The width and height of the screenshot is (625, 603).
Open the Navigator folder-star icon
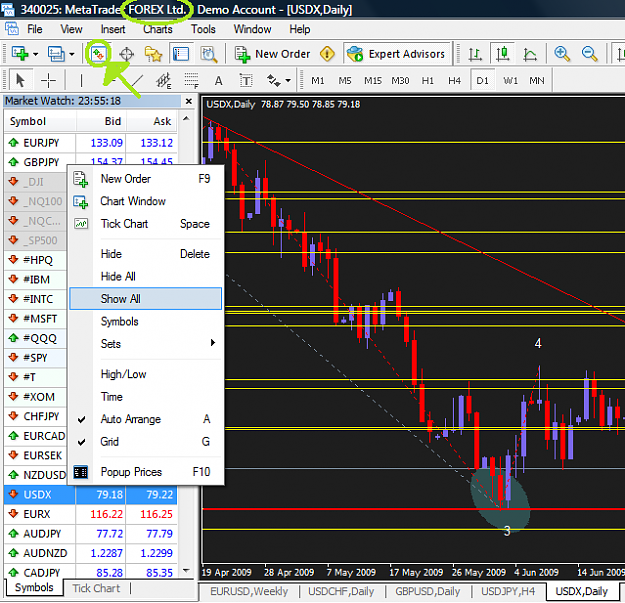coord(153,54)
